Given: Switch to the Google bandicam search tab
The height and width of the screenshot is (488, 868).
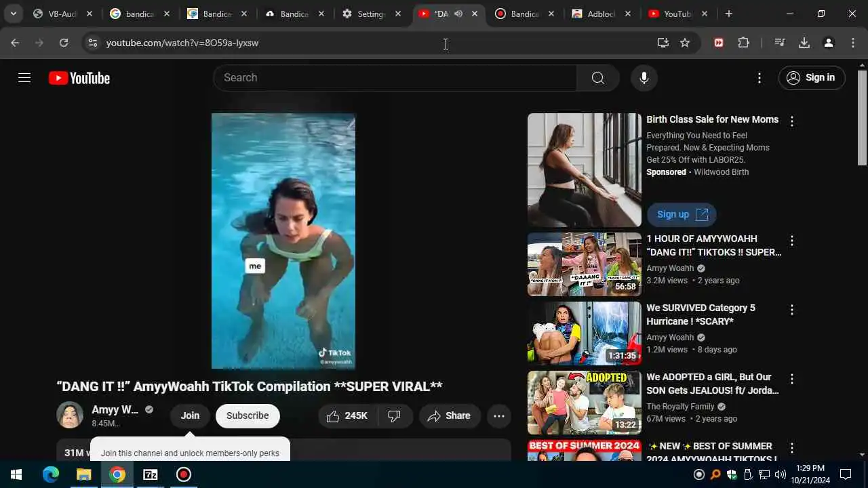Looking at the screenshot, I should pos(140,14).
